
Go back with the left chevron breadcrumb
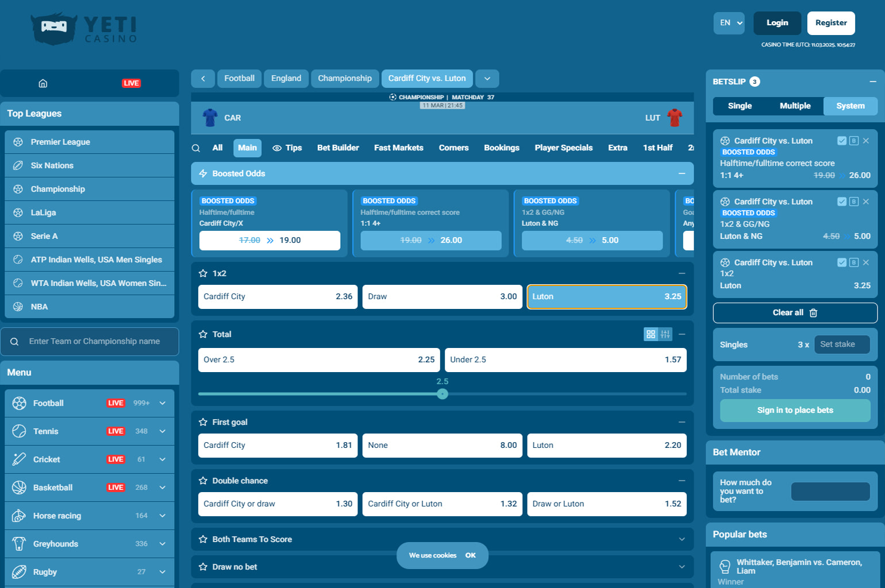(x=203, y=79)
